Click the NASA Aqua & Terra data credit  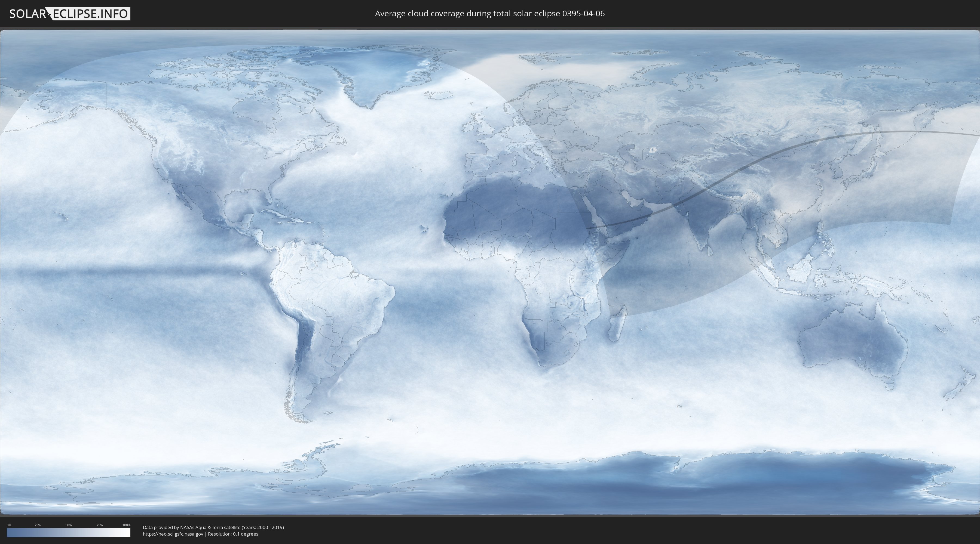[213, 527]
